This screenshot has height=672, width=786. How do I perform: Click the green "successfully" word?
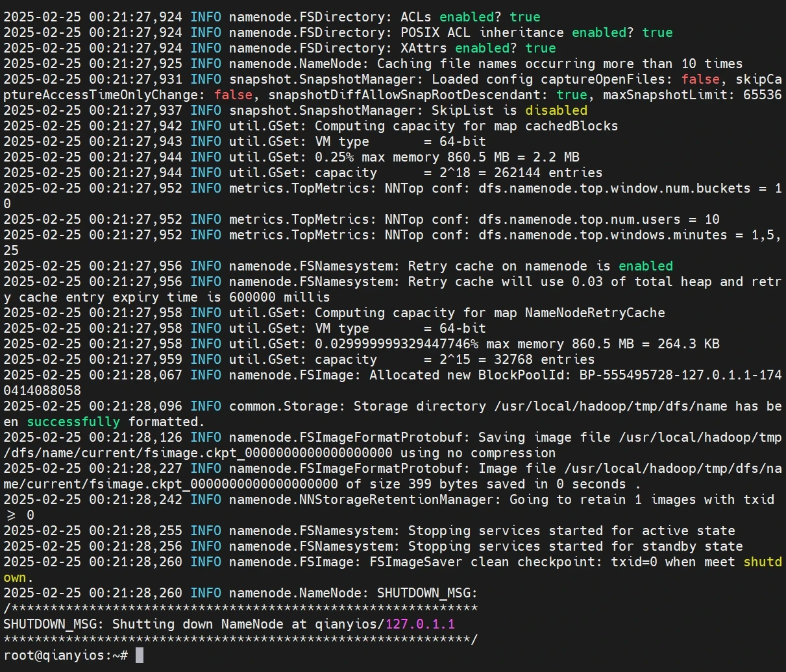pos(73,422)
